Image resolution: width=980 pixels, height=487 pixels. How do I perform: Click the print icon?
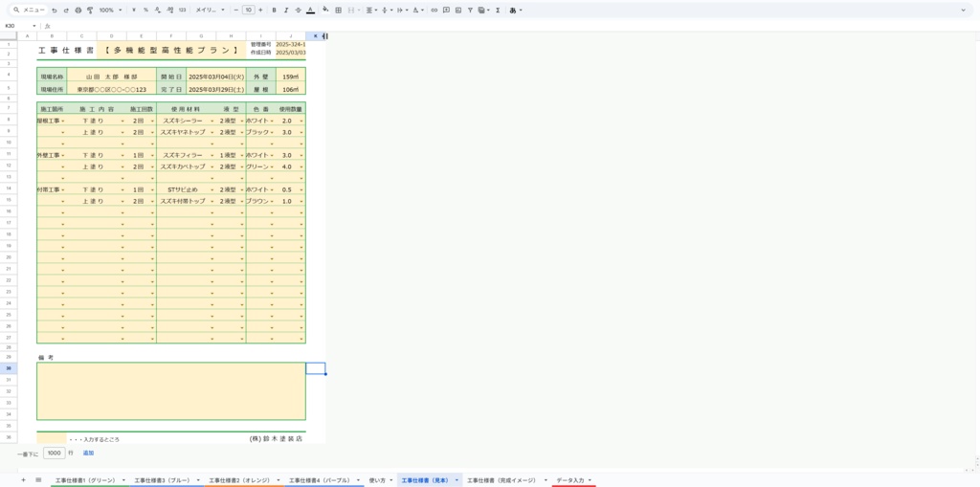pos(78,10)
